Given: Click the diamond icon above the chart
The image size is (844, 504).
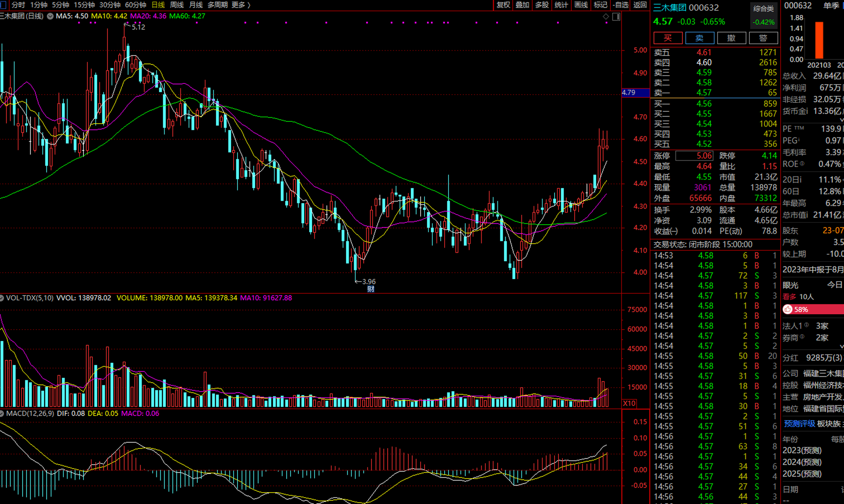Looking at the screenshot, I should [x=606, y=17].
